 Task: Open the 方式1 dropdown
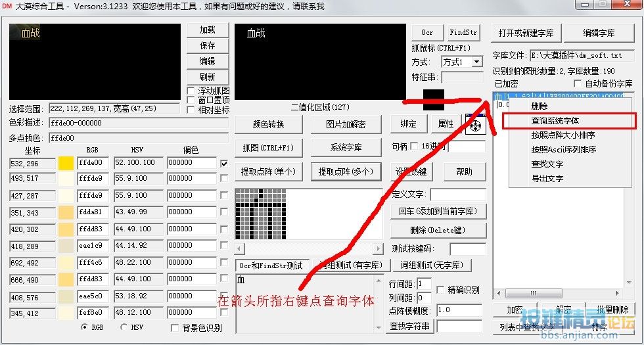[477, 62]
